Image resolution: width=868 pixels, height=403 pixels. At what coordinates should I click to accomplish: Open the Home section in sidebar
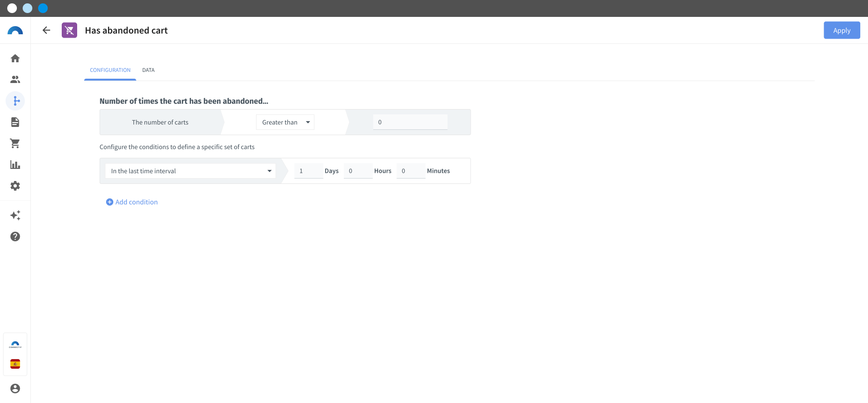pyautogui.click(x=15, y=58)
